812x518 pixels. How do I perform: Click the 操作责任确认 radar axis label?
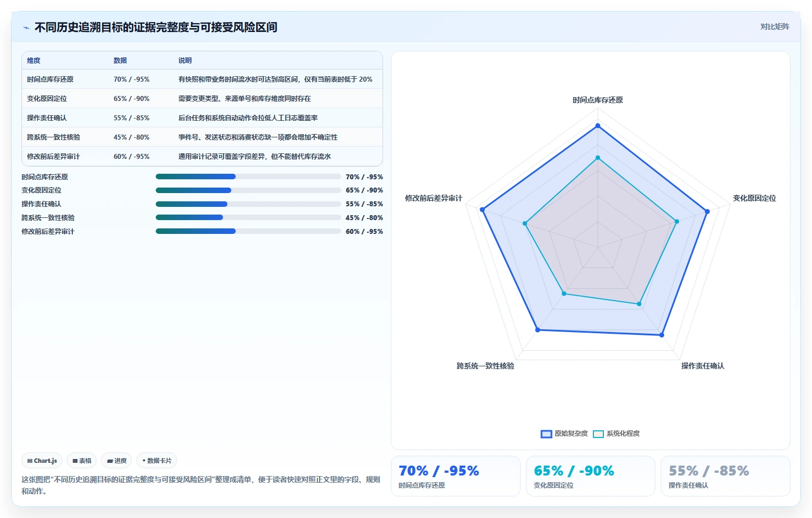pyautogui.click(x=703, y=366)
